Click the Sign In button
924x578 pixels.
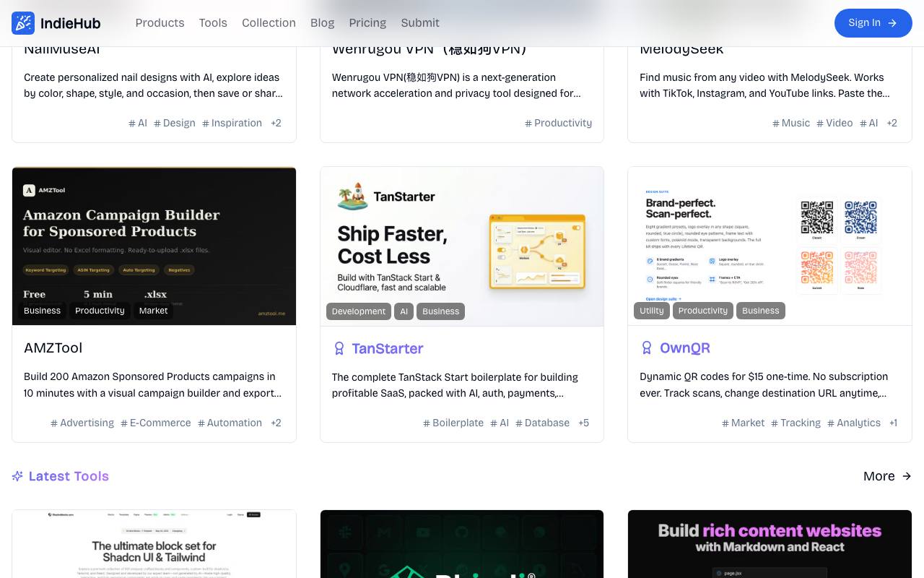[x=873, y=23]
